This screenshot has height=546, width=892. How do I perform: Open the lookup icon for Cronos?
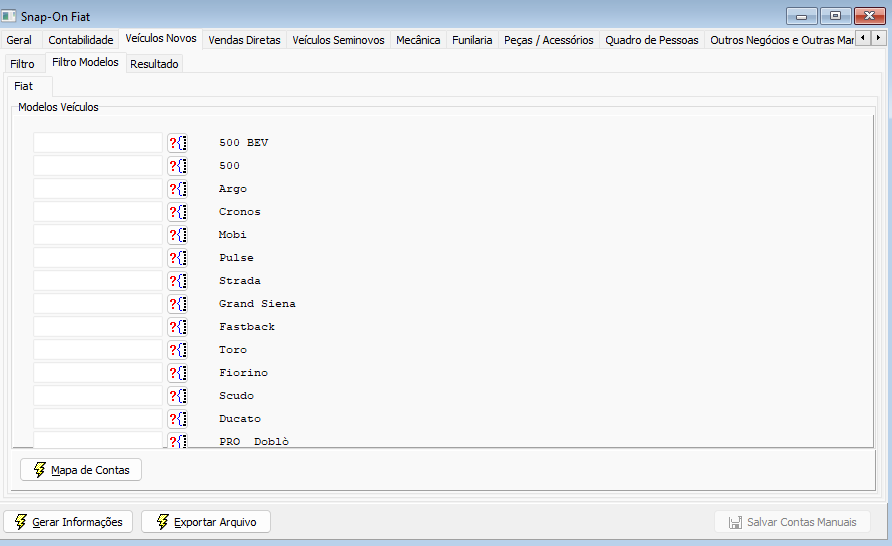point(177,212)
